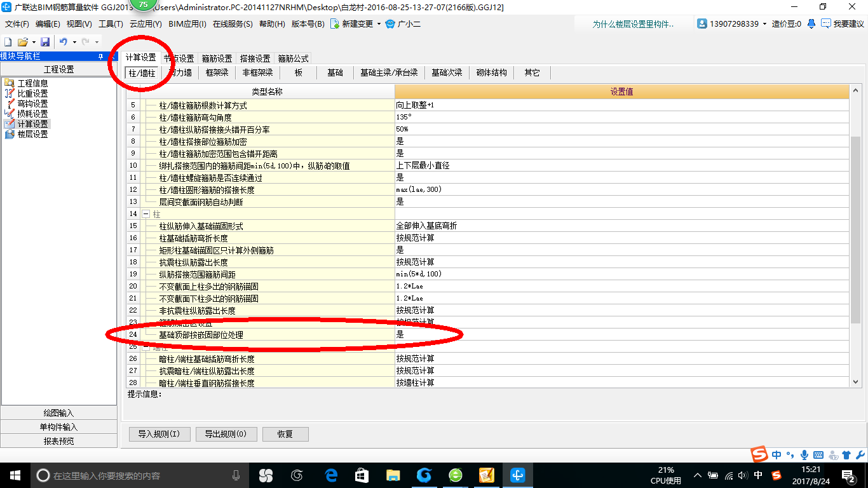Open the 报表预览 navigation section

click(58, 441)
